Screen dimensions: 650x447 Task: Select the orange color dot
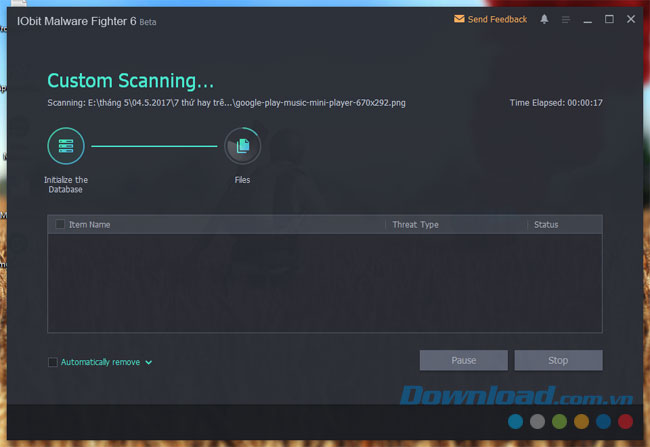[581, 421]
